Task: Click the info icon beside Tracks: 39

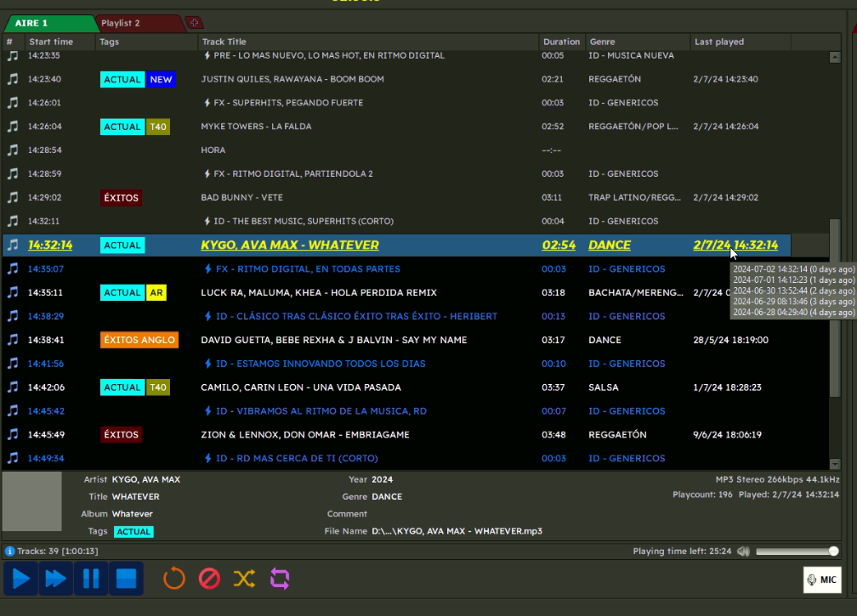Action: tap(9, 551)
